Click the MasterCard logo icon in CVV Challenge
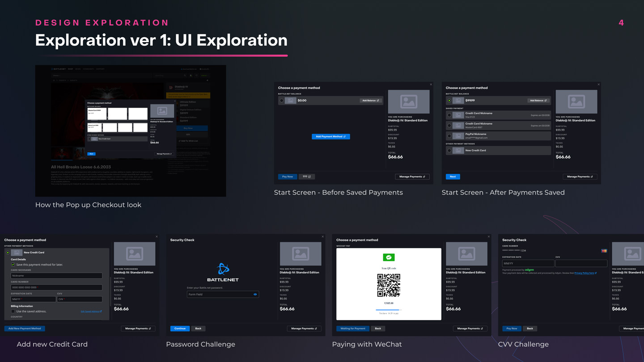The image size is (644, 362). click(x=604, y=251)
